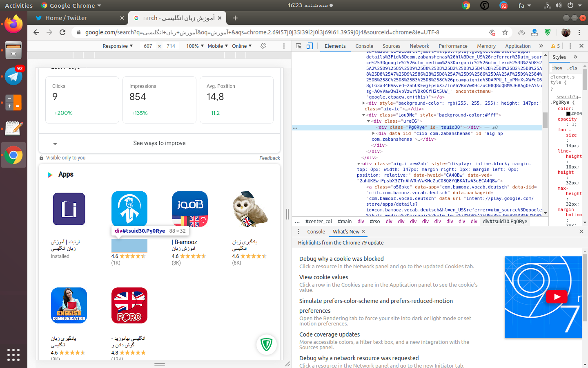This screenshot has height=368, width=588.
Task: Open the Activities overview
Action: tap(19, 5)
